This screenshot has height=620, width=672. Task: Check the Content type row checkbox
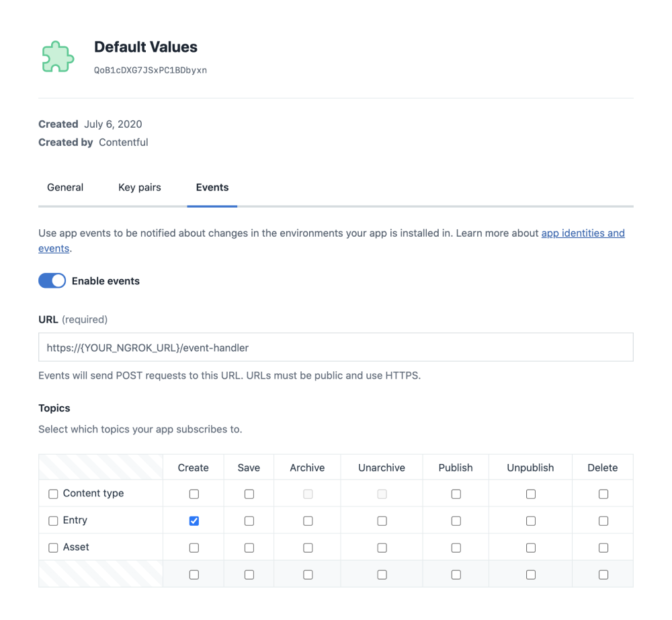(53, 494)
